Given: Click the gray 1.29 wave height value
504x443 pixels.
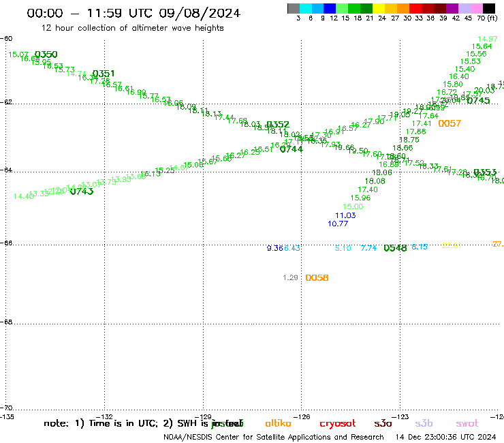Looking at the screenshot, I should click(291, 277).
